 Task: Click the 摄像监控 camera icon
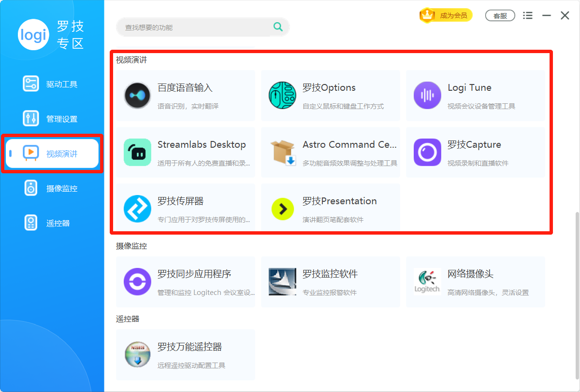(x=31, y=188)
